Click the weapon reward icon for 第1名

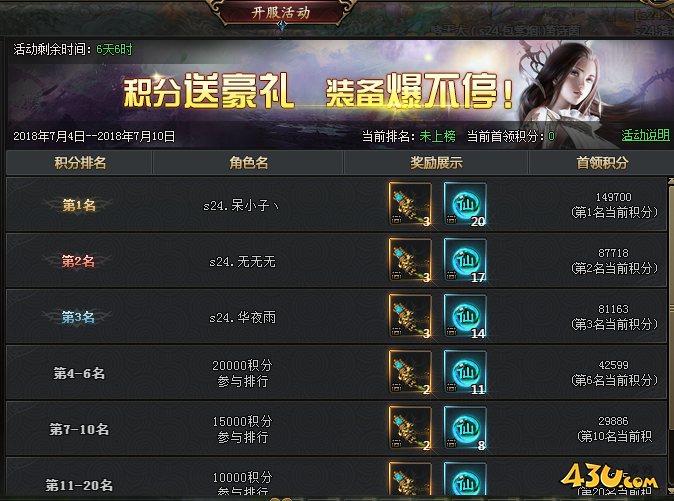(x=410, y=204)
